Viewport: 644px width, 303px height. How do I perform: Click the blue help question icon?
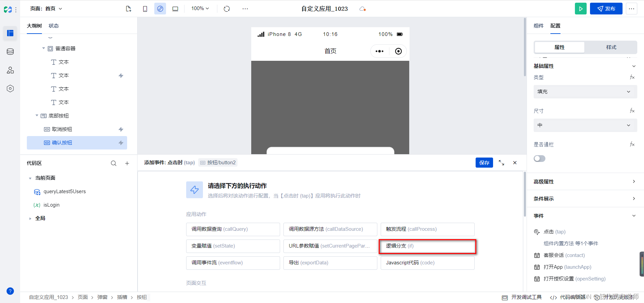[x=10, y=291]
